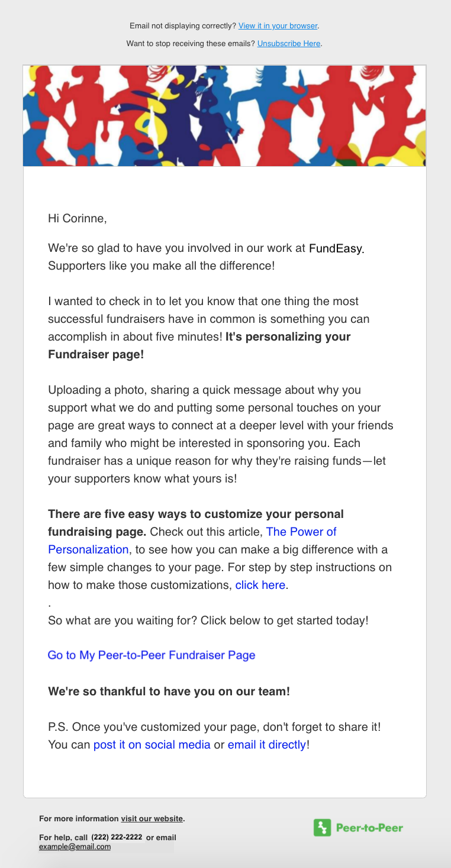This screenshot has height=868, width=451.
Task: Click the "So what are you waiting for?" line
Action: (x=208, y=621)
